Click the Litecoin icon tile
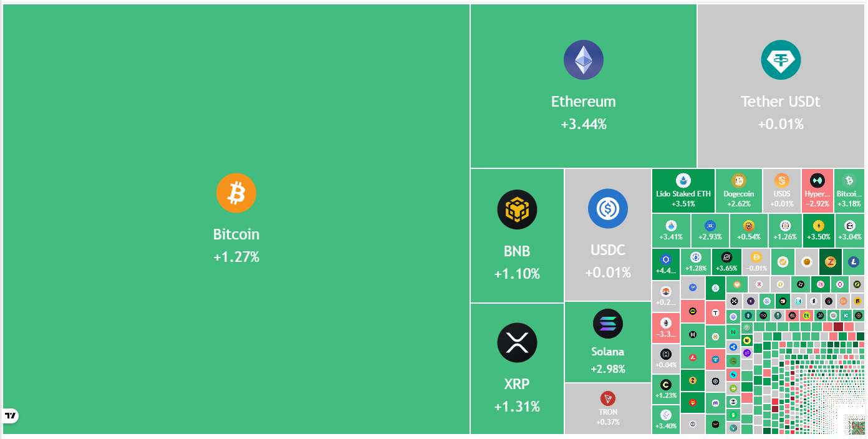 coord(853,262)
